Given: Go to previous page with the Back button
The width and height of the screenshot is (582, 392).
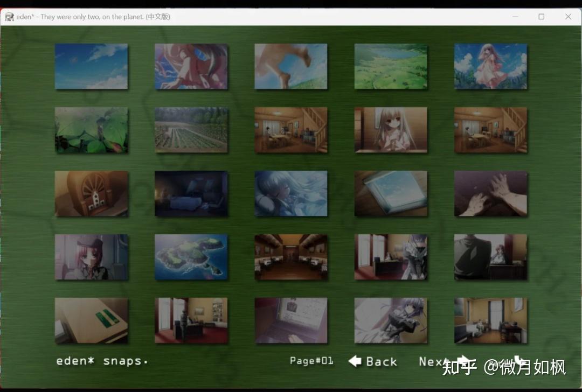Looking at the screenshot, I should coord(380,361).
